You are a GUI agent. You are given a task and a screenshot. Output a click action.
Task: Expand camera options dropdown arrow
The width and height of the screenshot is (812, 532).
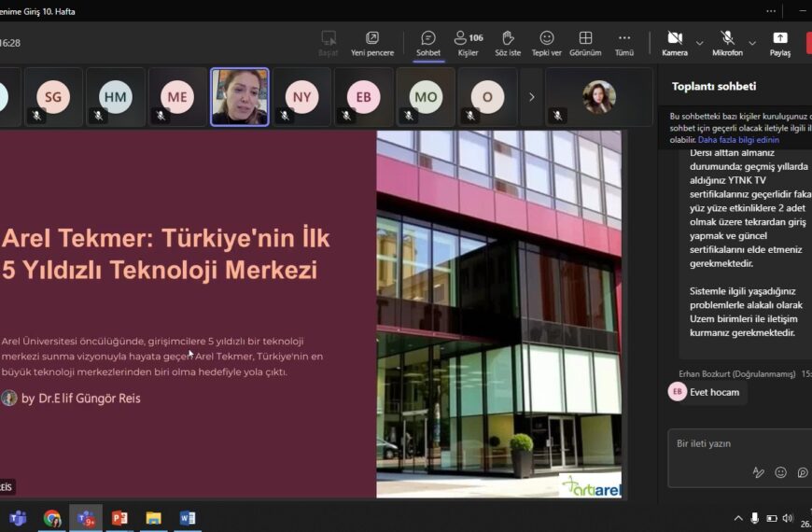[700, 43]
